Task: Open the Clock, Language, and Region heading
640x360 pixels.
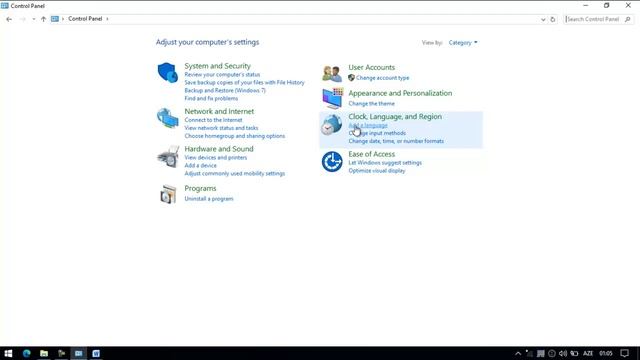Action: (x=395, y=116)
